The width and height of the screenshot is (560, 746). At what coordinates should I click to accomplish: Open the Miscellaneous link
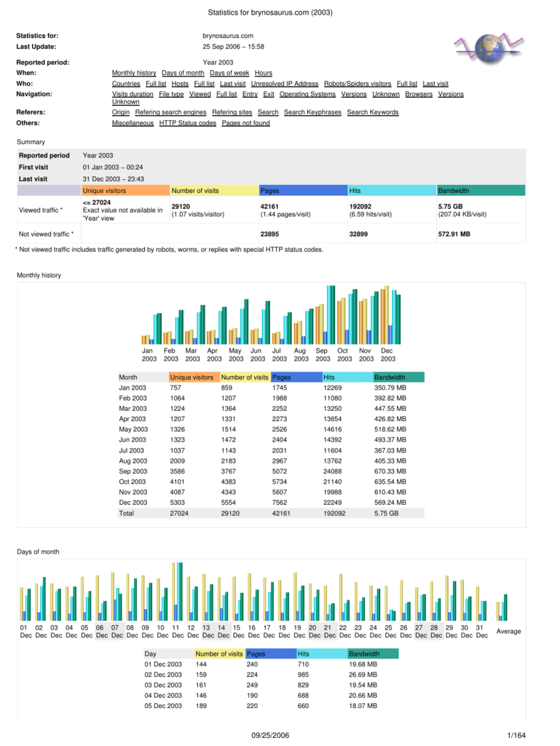(133, 123)
